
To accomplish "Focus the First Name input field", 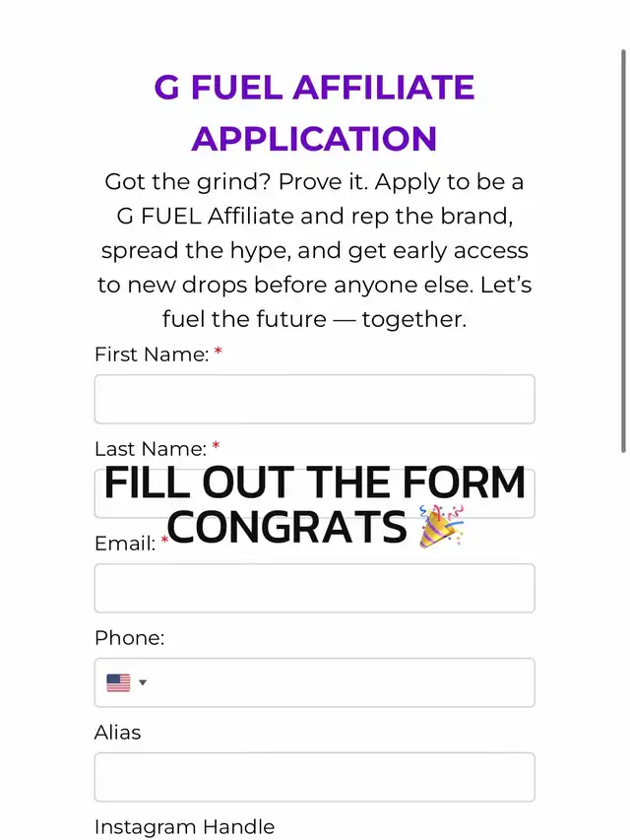I will [314, 399].
